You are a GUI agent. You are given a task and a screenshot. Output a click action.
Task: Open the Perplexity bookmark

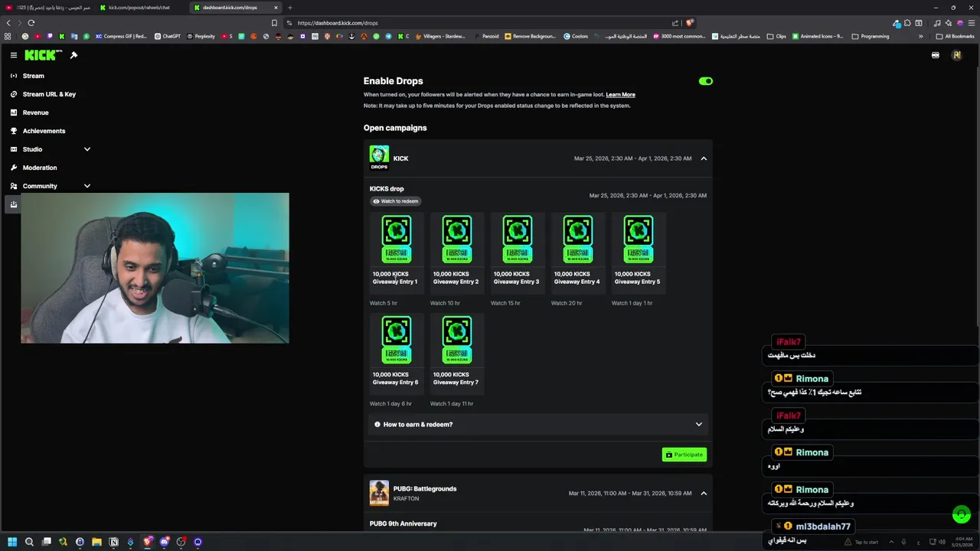point(201,36)
